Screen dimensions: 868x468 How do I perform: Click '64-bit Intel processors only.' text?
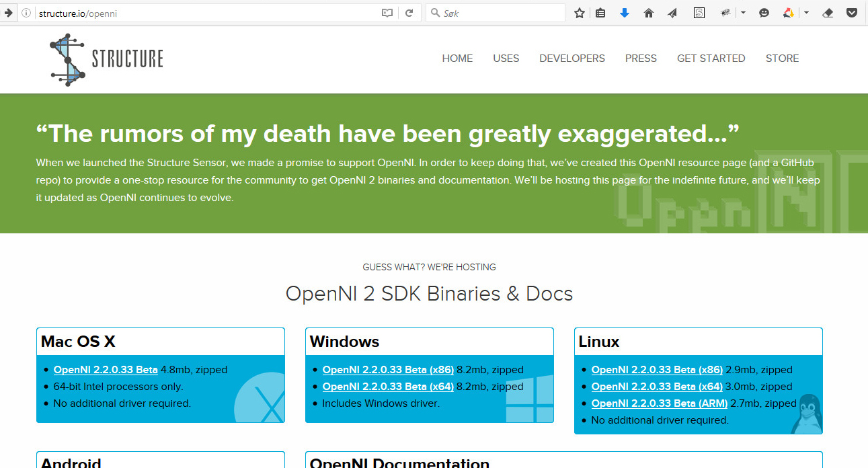click(x=118, y=387)
